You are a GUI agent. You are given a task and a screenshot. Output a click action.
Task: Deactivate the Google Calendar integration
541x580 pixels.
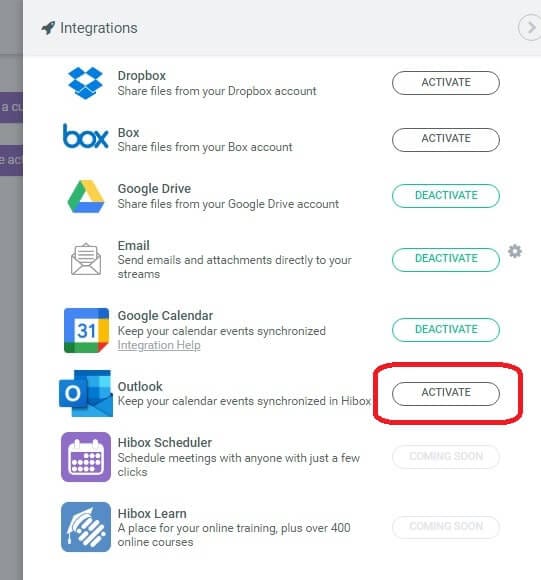(x=446, y=330)
